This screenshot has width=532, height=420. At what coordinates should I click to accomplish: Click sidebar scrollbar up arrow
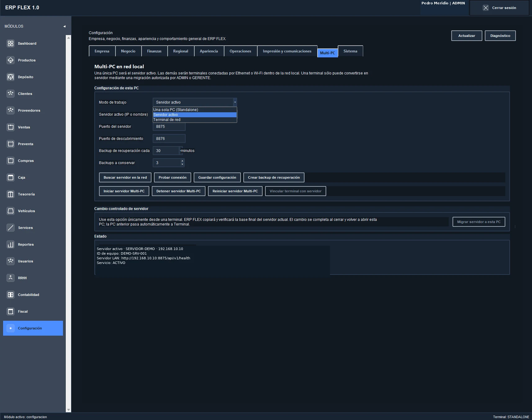[69, 38]
